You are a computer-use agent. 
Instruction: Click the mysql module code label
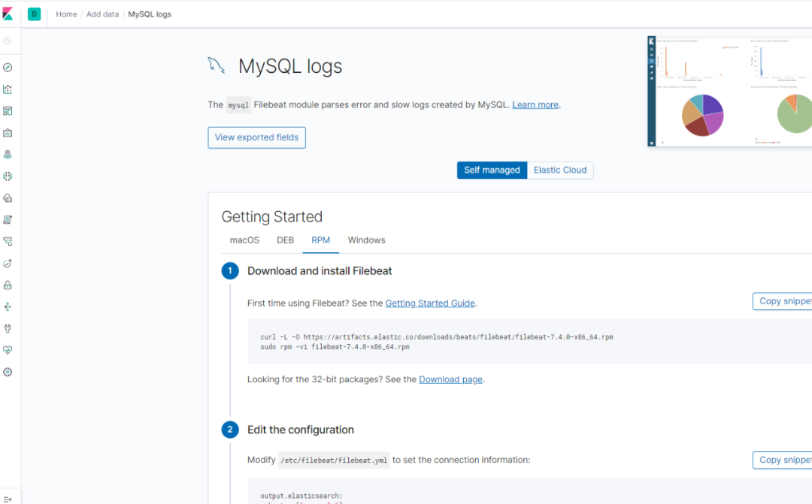[238, 105]
